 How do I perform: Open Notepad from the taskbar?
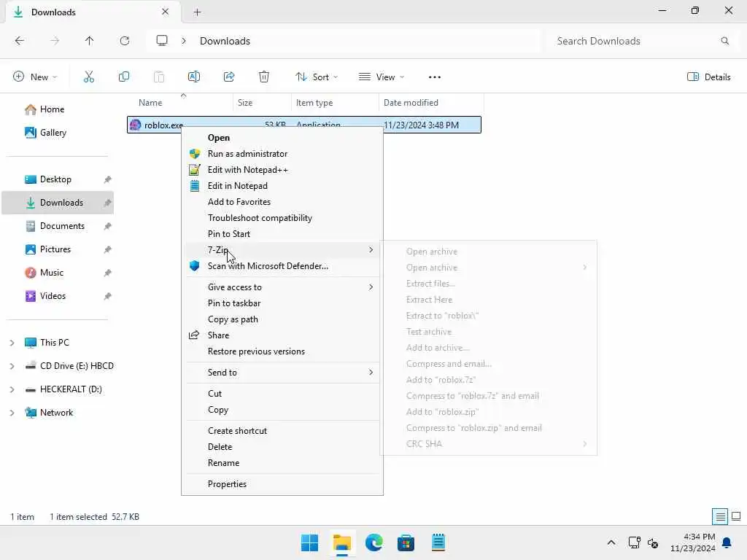(x=438, y=542)
